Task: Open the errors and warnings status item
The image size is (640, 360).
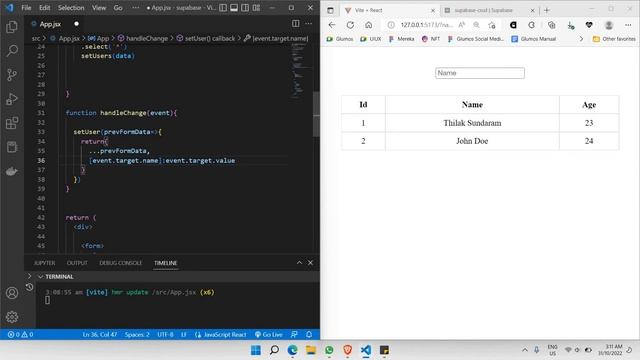Action: (x=20, y=334)
